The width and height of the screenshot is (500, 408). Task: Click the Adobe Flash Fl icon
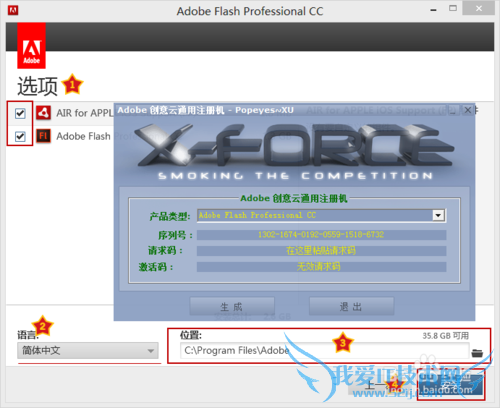click(x=43, y=136)
